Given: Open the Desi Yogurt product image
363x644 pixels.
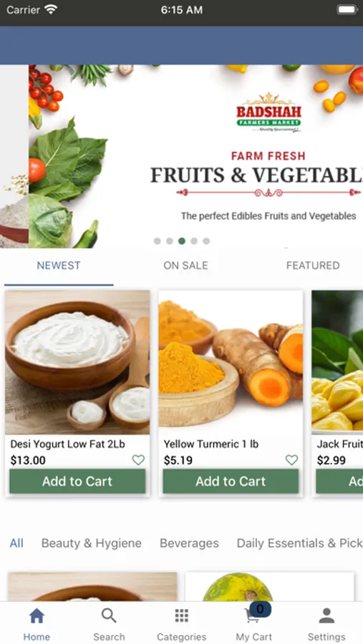Looking at the screenshot, I should pos(77,362).
